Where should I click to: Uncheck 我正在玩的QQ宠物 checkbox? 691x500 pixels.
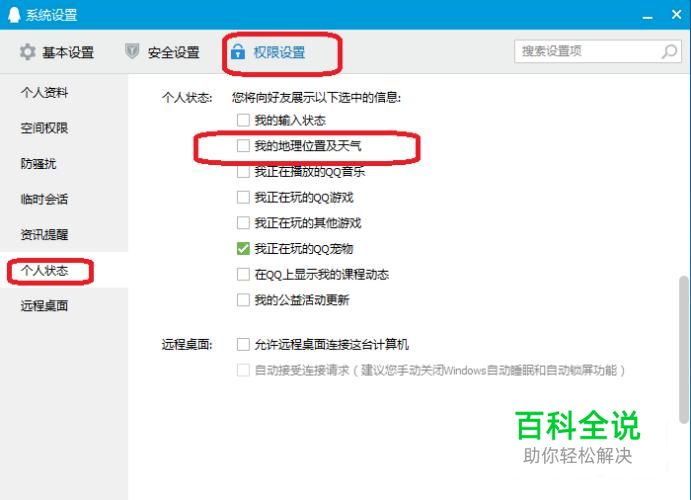pyautogui.click(x=243, y=248)
